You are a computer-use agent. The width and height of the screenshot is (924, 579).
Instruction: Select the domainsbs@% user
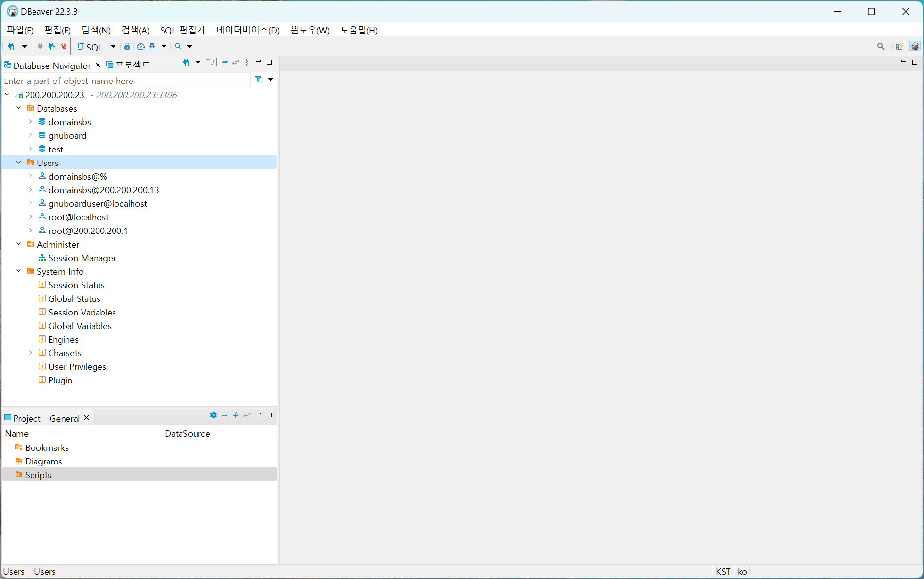click(78, 177)
